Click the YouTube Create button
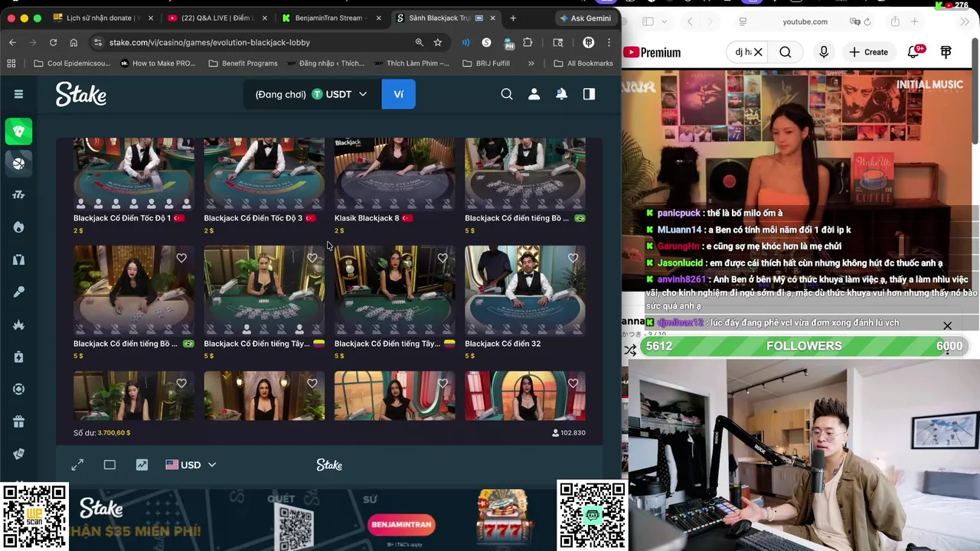The width and height of the screenshot is (980, 551). [868, 52]
